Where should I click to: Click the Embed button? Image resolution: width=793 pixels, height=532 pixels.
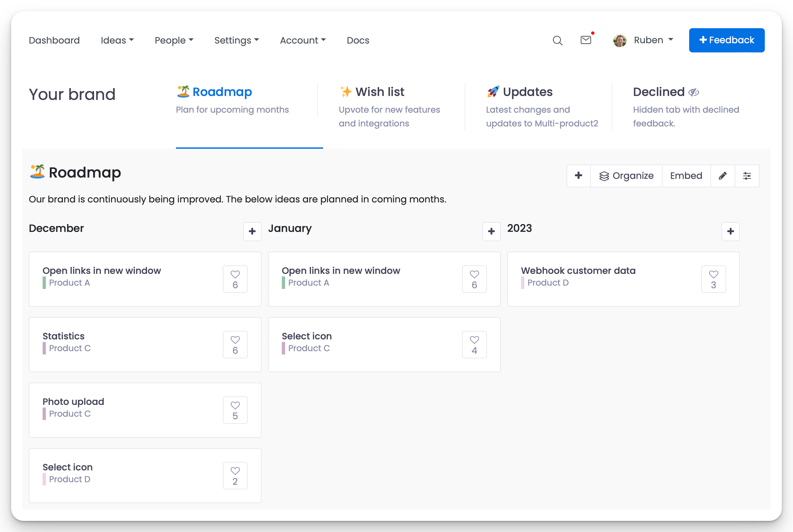[x=686, y=176]
